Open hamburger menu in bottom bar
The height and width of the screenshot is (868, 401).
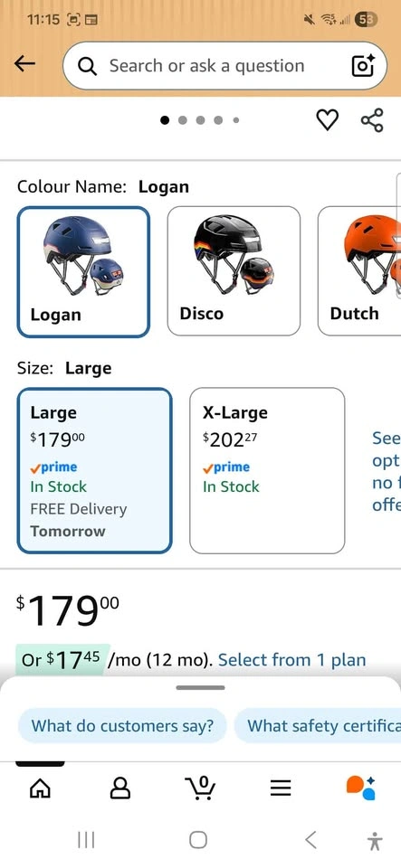[x=281, y=788]
